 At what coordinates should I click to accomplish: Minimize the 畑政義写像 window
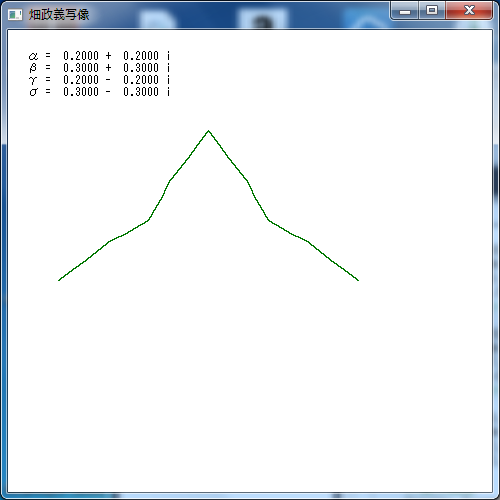click(405, 11)
